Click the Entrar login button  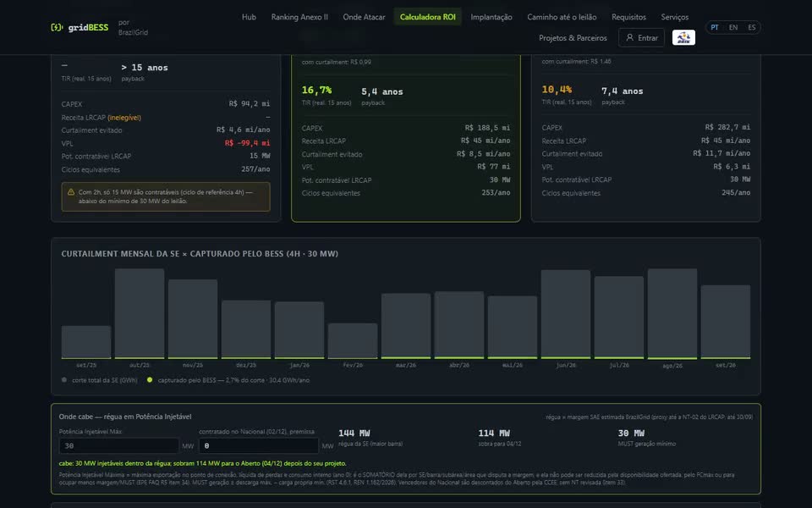coord(642,37)
